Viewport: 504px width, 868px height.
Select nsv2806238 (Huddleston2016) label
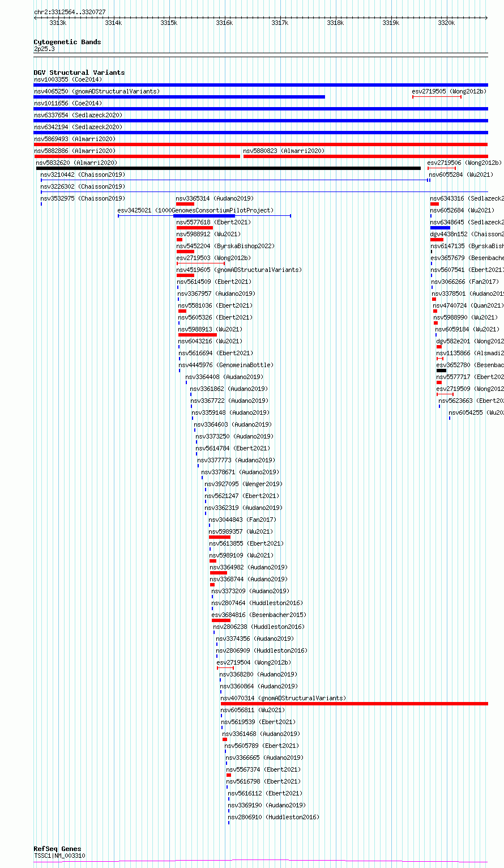259,627
